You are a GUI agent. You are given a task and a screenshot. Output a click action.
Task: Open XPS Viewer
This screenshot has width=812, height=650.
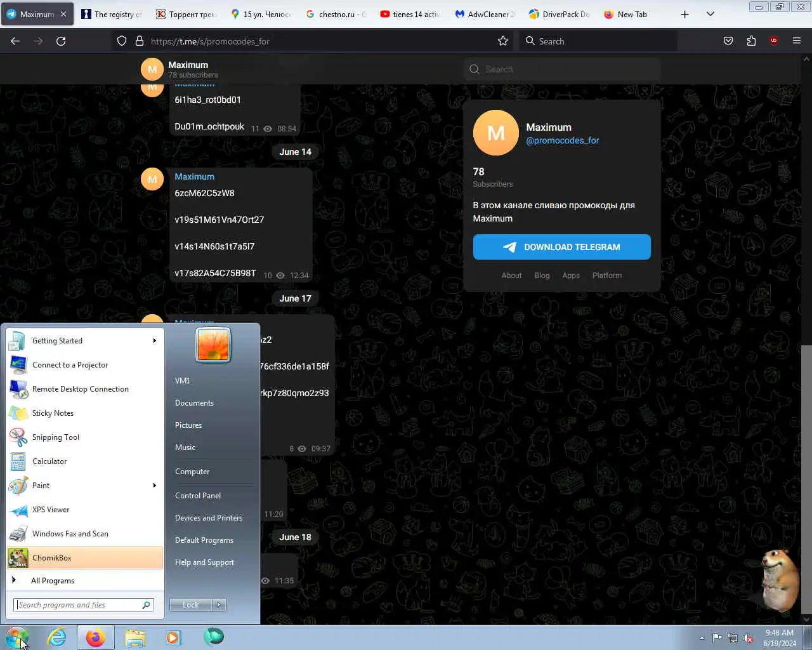click(x=85, y=510)
